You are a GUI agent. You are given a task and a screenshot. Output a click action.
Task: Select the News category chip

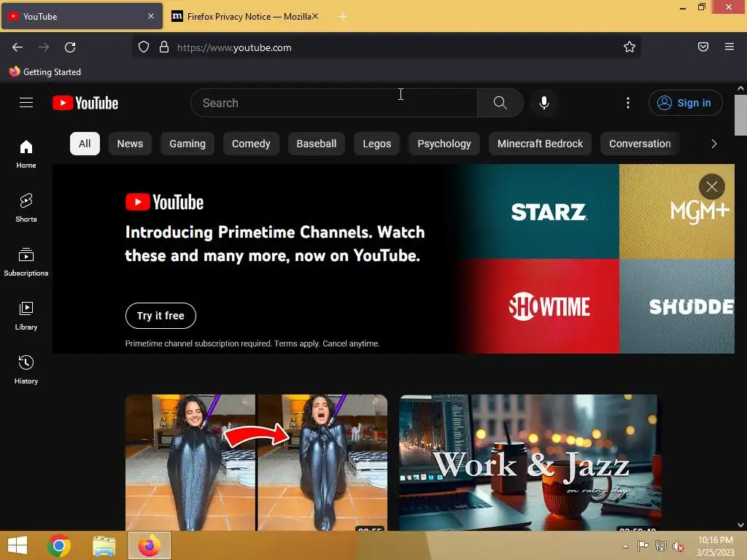[130, 144]
